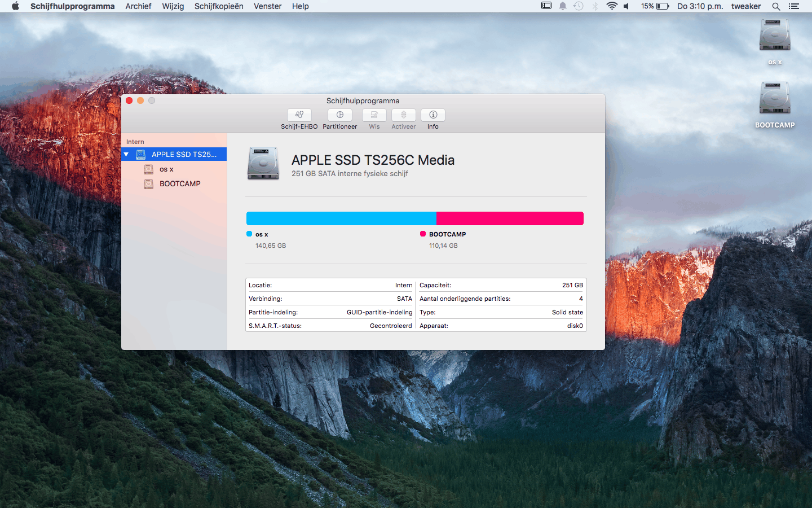Click the tweaker user name
Image resolution: width=812 pixels, height=508 pixels.
coord(746,6)
